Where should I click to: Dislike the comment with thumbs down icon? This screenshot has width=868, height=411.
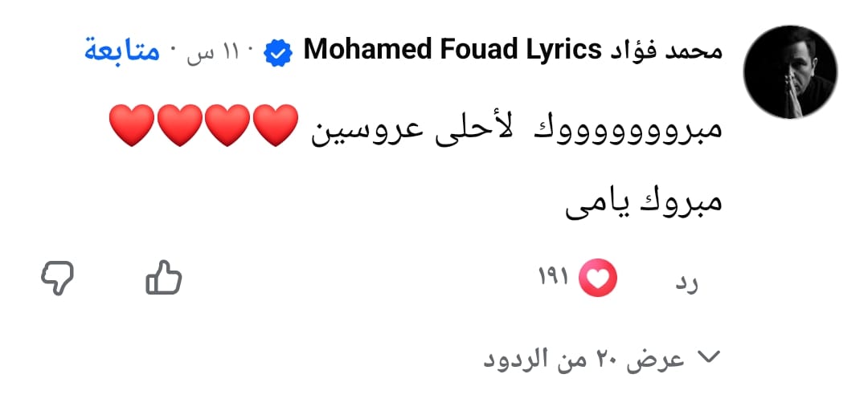tap(57, 279)
